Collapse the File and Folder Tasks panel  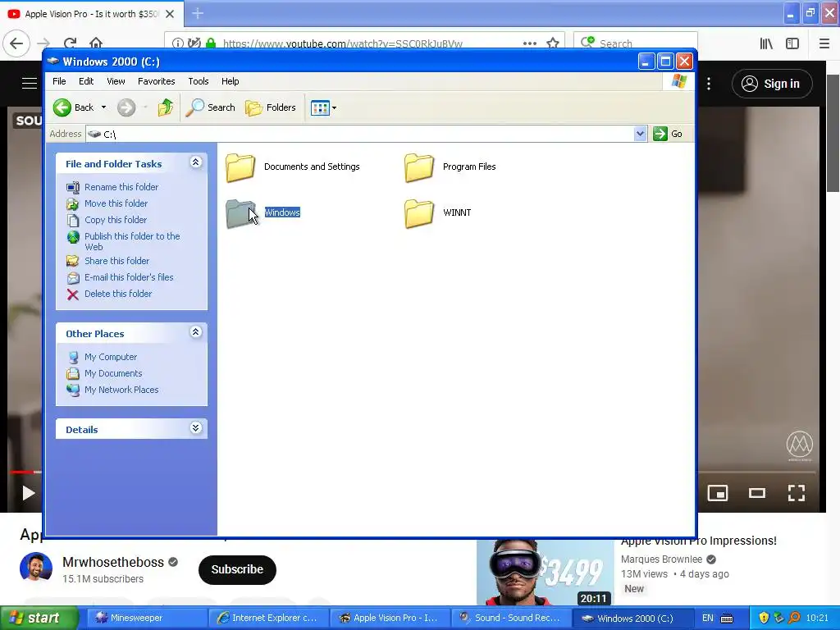tap(195, 162)
